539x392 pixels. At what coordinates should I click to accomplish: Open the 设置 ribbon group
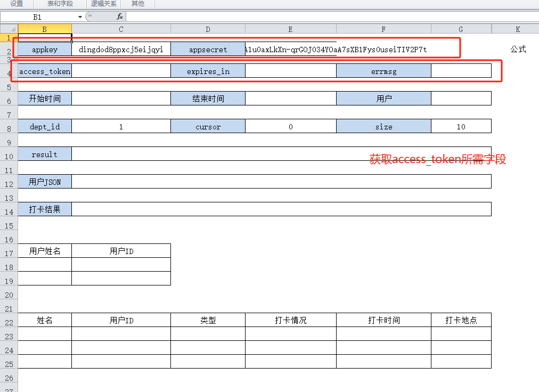click(17, 4)
